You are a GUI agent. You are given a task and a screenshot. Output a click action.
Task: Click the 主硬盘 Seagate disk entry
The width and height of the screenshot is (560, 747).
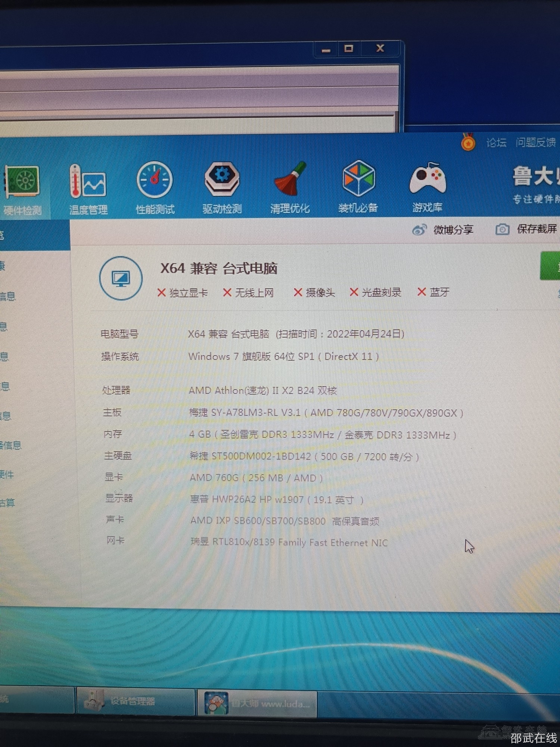304,456
